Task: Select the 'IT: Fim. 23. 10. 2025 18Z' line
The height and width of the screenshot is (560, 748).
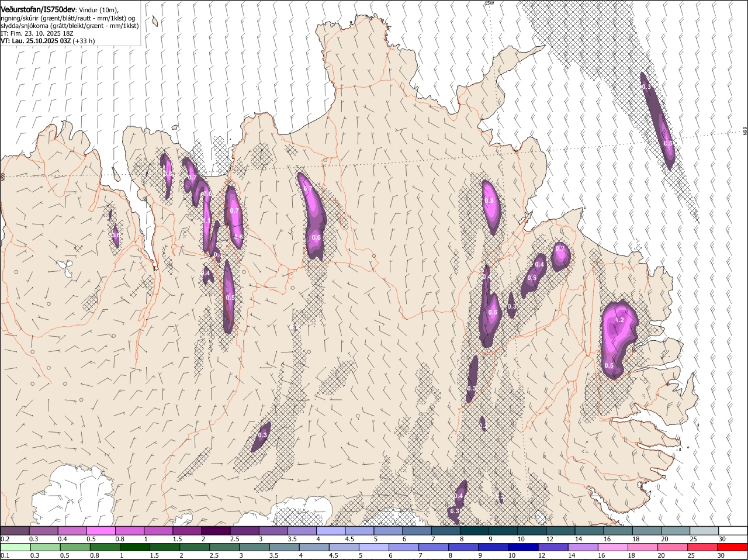Action: (x=37, y=33)
